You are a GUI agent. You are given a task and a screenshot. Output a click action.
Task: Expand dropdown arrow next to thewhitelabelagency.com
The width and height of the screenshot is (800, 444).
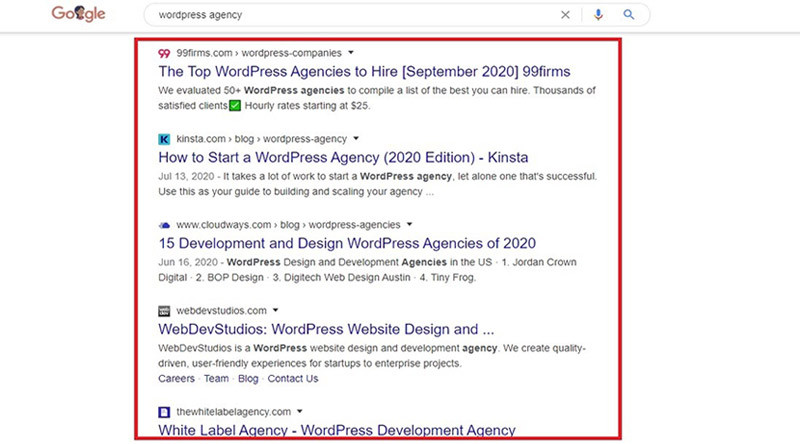tap(299, 411)
